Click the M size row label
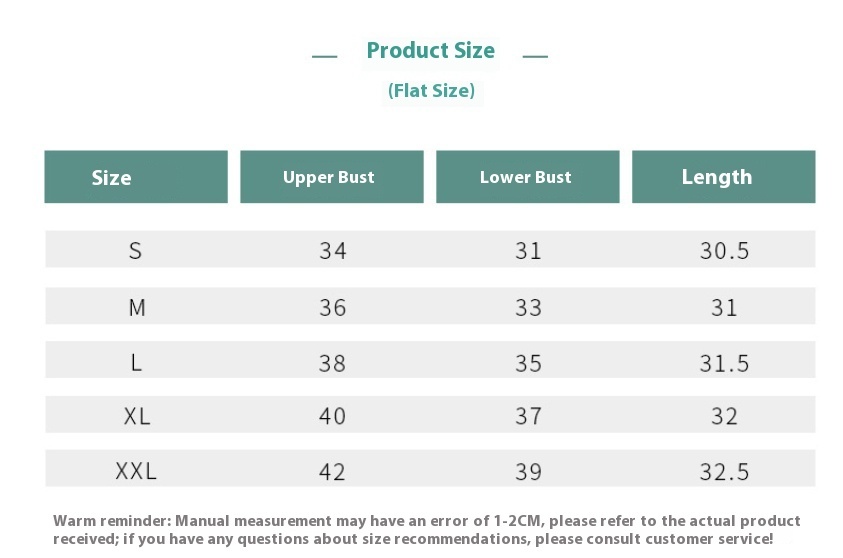 coord(137,308)
